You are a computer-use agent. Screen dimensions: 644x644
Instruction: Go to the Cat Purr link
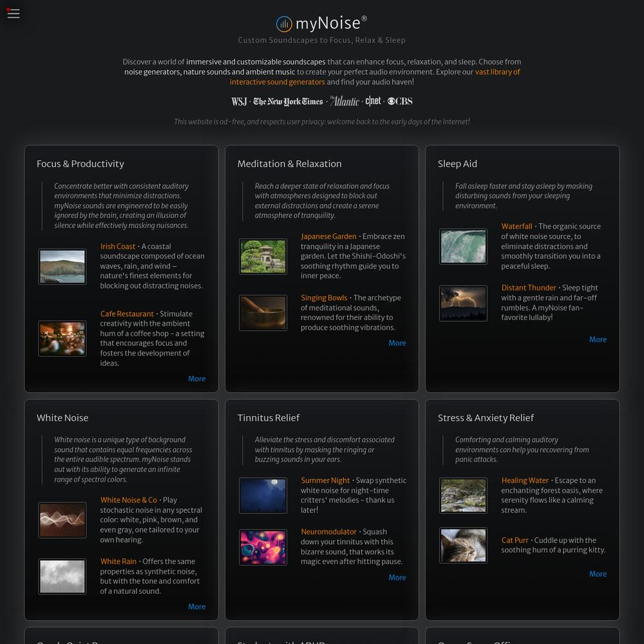click(x=515, y=540)
